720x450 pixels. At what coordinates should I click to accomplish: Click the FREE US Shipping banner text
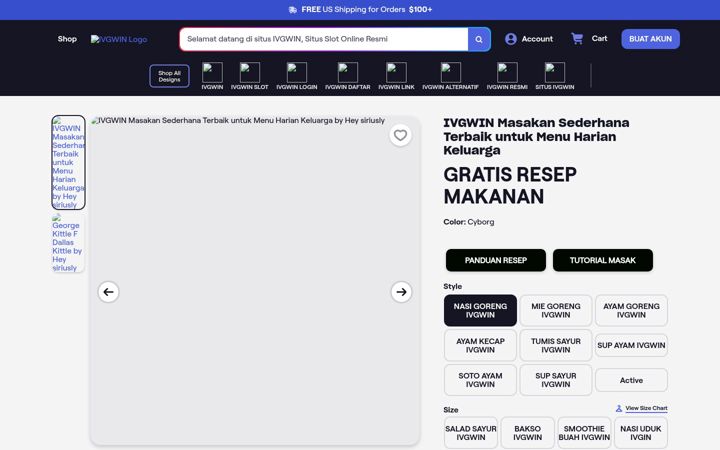pos(366,10)
